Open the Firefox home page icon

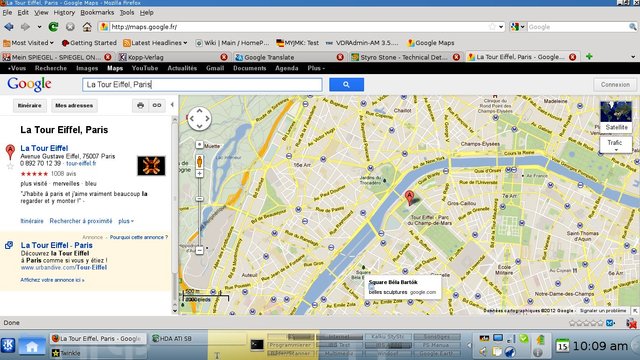tap(87, 27)
